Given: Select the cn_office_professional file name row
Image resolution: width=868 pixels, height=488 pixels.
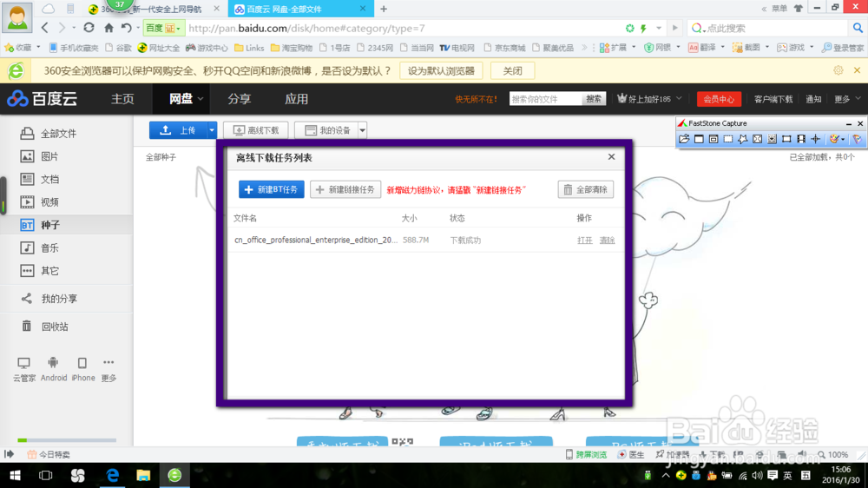Looking at the screenshot, I should click(316, 240).
